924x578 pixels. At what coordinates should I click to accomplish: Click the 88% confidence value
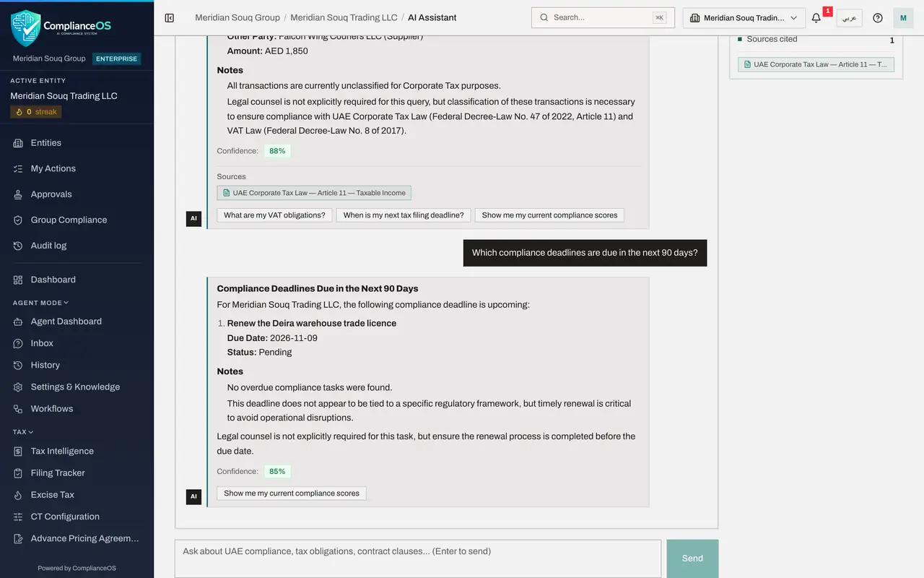pos(277,151)
